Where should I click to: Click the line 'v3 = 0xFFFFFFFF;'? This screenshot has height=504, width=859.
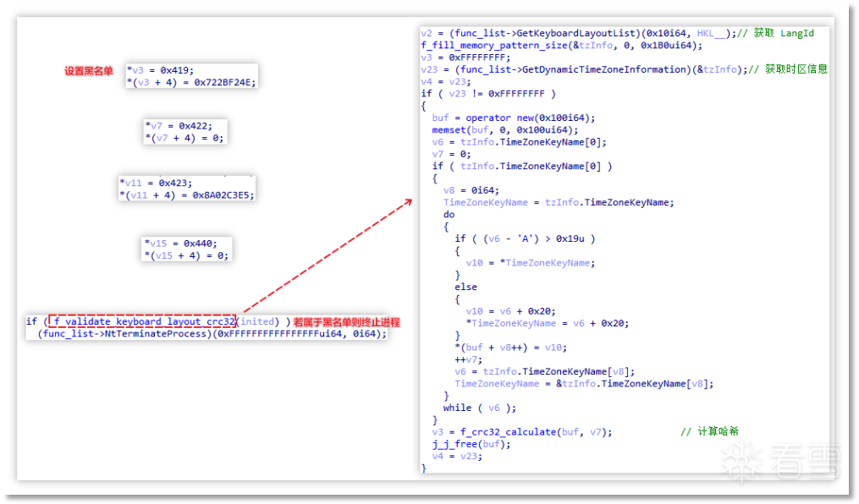click(465, 58)
